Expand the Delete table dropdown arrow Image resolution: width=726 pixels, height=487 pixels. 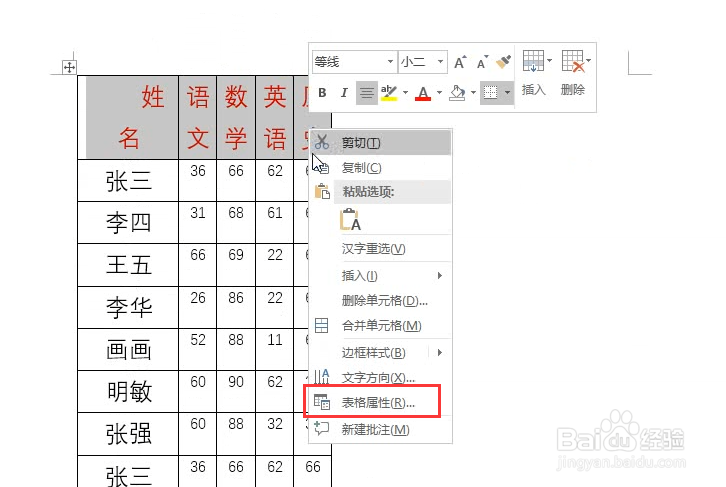tap(588, 61)
